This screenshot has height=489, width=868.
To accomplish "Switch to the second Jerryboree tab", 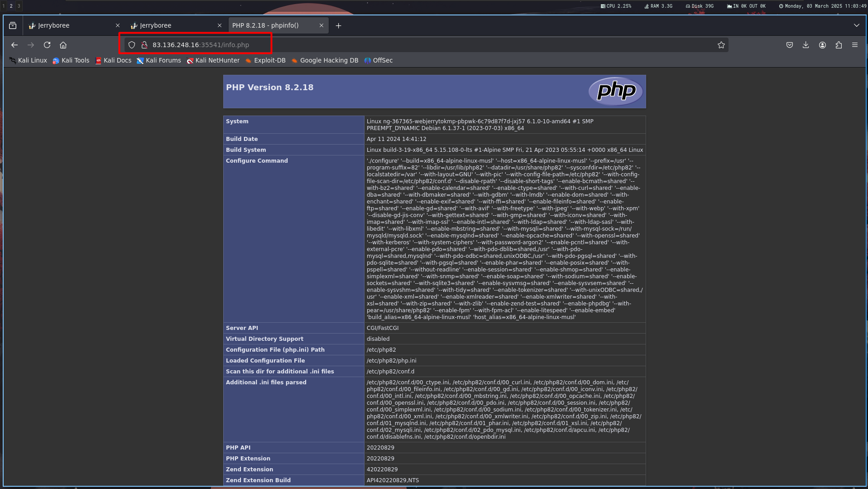I will click(x=172, y=25).
